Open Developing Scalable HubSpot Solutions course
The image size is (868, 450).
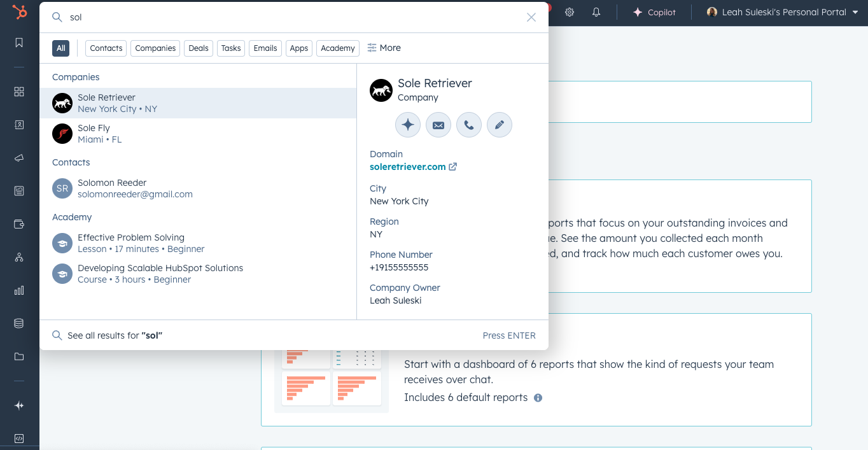(x=198, y=274)
